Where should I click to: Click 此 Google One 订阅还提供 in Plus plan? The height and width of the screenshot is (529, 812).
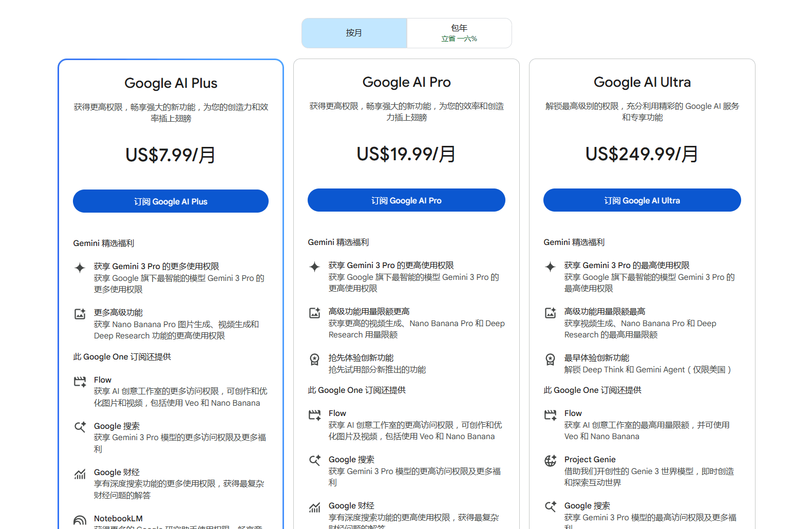(122, 356)
